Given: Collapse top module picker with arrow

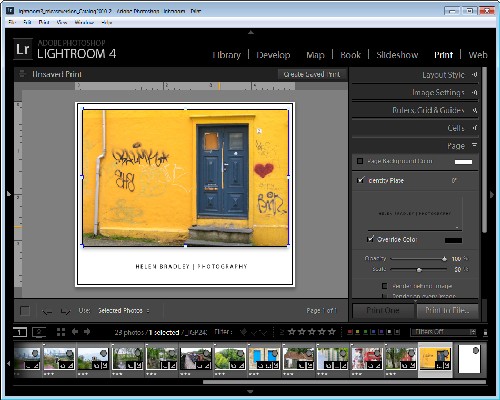Looking at the screenshot, I should point(251,32).
